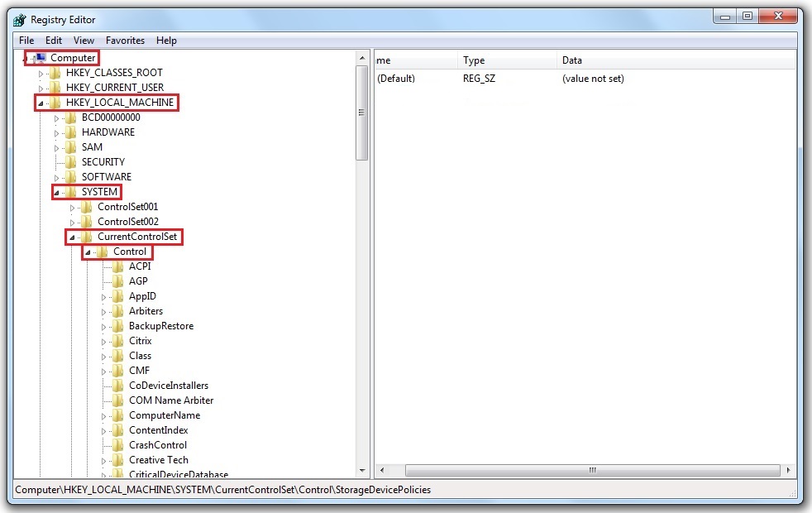This screenshot has width=812, height=513.
Task: Click the HKEY_CURRENT_USER folder icon
Action: pos(55,88)
